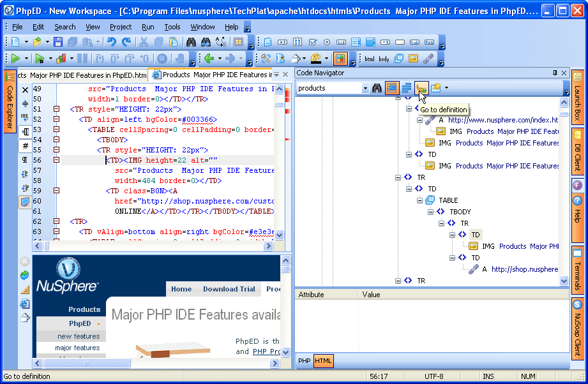
Task: Insert a hyperlink with the chain icon
Action: point(428,59)
